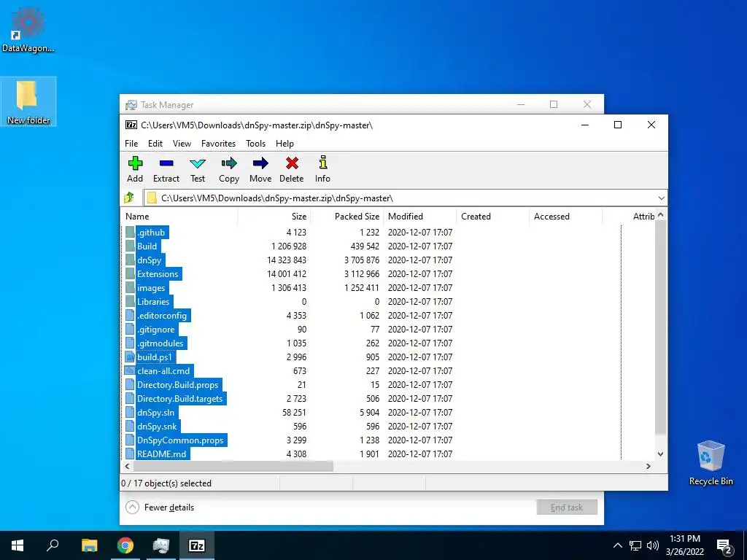Select the dnSpy.sln file name
The width and height of the screenshot is (747, 560).
(156, 413)
